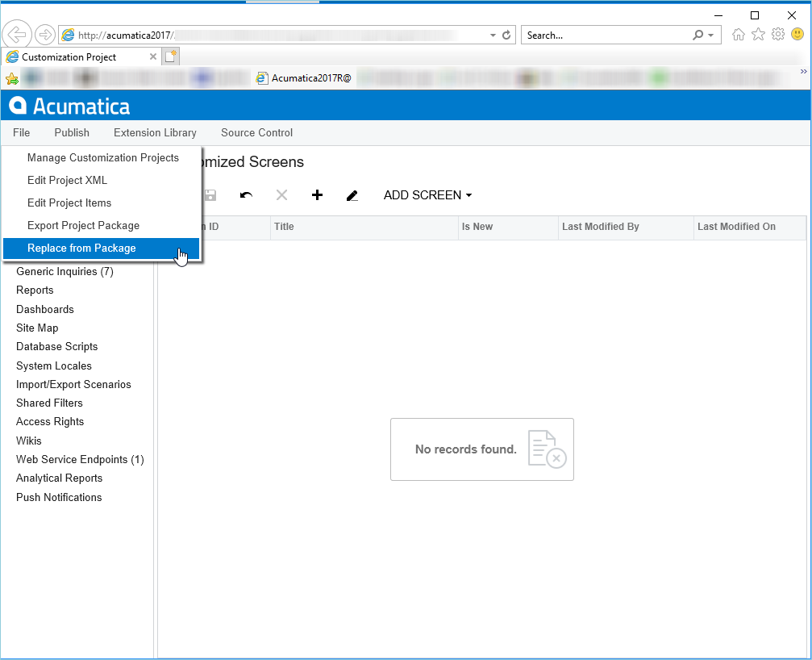Select Access Rights in sidebar
Image resolution: width=812 pixels, height=660 pixels.
[50, 422]
